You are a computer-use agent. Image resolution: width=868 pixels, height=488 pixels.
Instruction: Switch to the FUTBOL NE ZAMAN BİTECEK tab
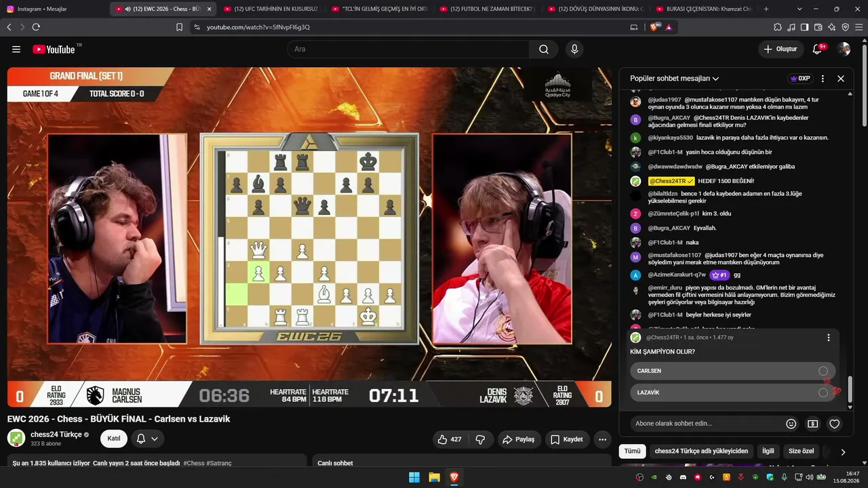coord(487,9)
